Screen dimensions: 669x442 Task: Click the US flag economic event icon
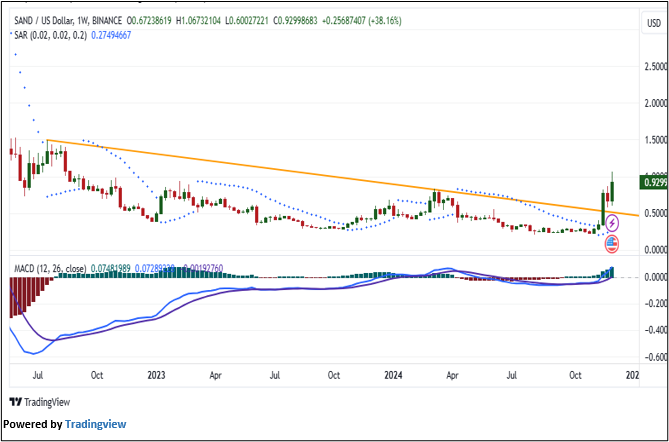(612, 244)
